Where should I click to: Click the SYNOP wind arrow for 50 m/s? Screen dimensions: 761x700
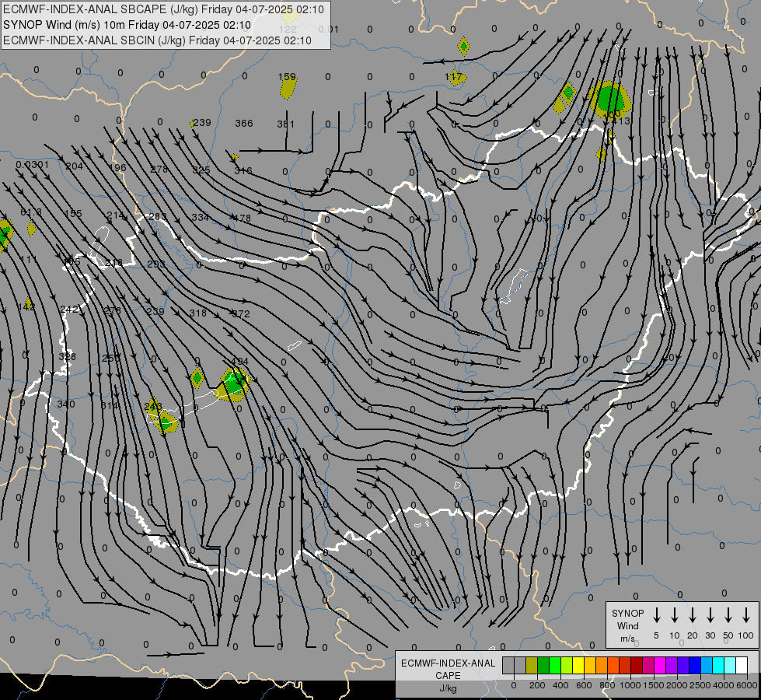click(728, 615)
